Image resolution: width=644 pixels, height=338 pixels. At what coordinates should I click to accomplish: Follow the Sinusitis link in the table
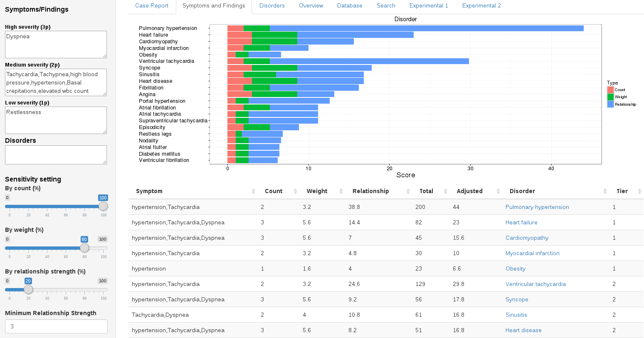pos(516,315)
